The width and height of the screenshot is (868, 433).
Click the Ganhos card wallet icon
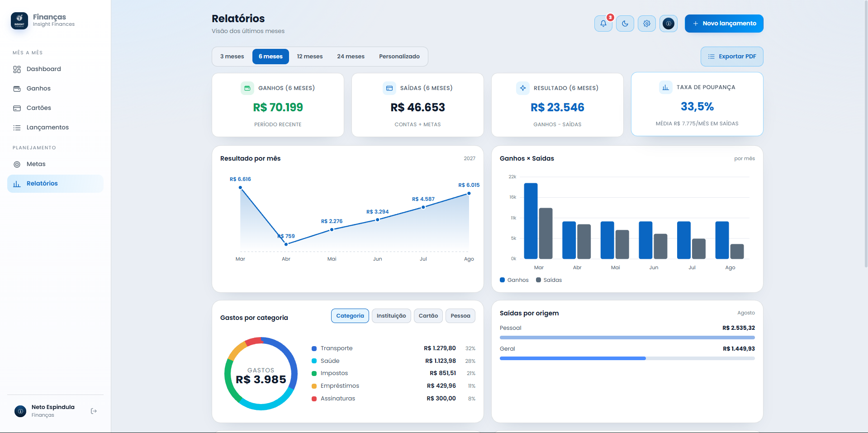pyautogui.click(x=247, y=88)
